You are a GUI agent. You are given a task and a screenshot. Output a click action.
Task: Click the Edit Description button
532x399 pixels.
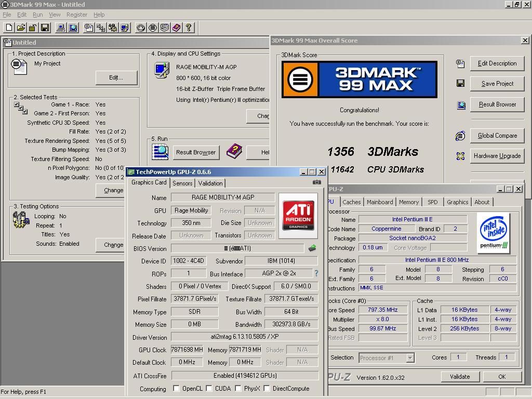point(497,63)
